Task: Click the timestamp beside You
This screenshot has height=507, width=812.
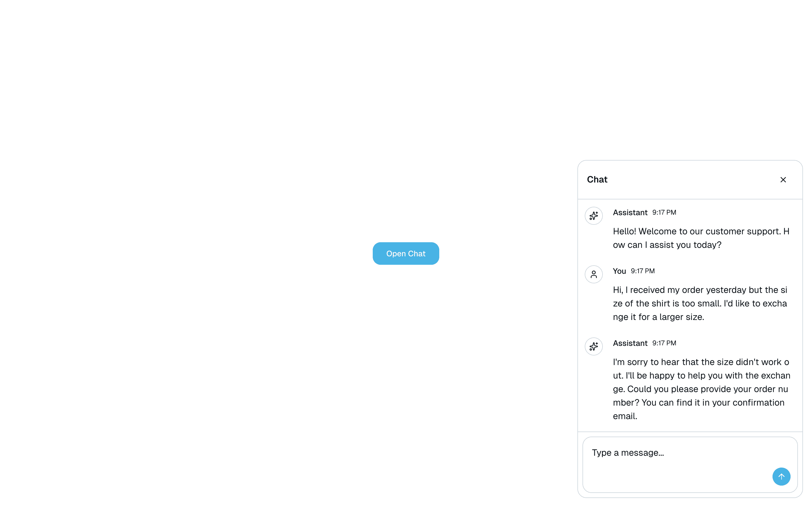Action: (x=642, y=271)
